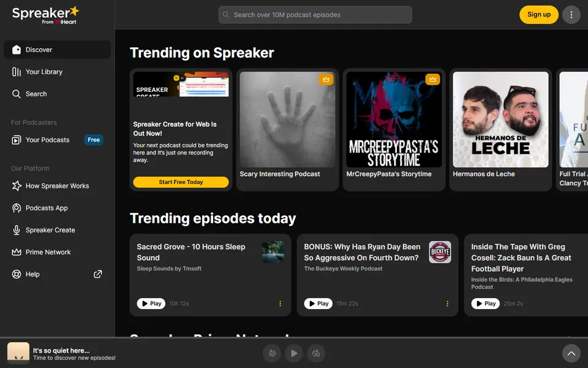The height and width of the screenshot is (368, 588).
Task: Click the Your Podcasts icon
Action: 17,140
